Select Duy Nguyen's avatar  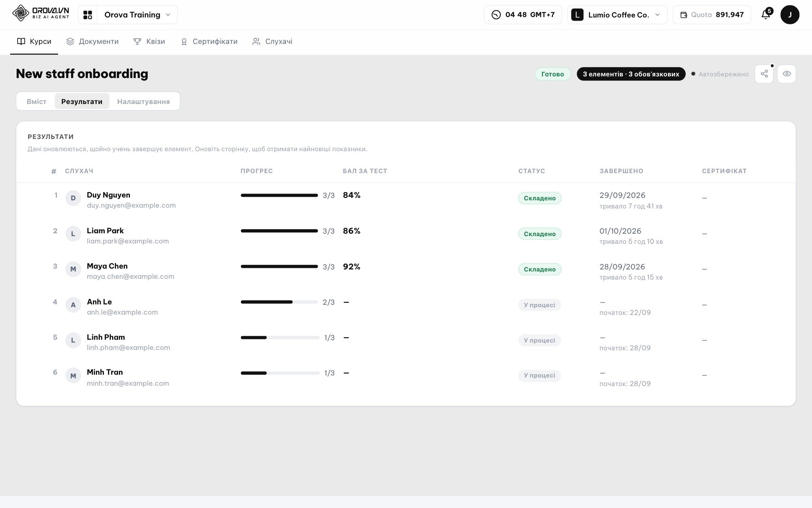pyautogui.click(x=73, y=198)
